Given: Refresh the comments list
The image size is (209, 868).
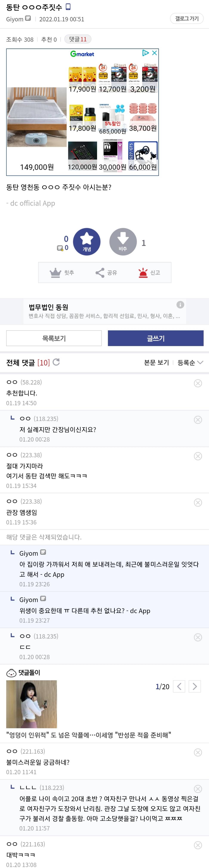Looking at the screenshot, I should click(56, 362).
